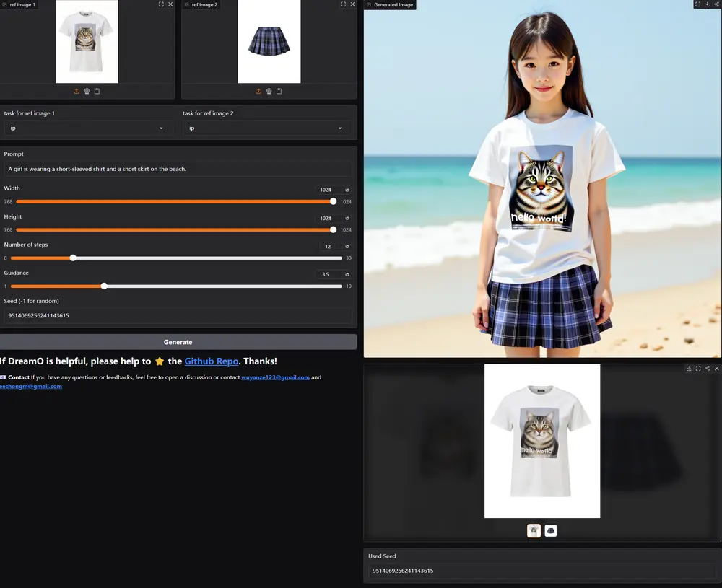Click the 'Prompt' label
The height and width of the screenshot is (588, 722).
(14, 154)
